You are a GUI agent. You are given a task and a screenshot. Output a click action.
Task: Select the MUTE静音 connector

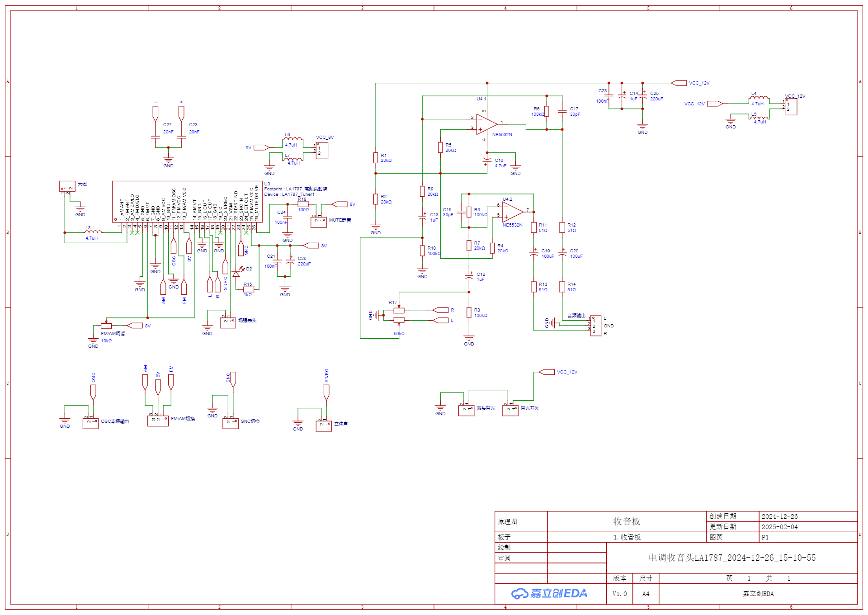tap(319, 222)
